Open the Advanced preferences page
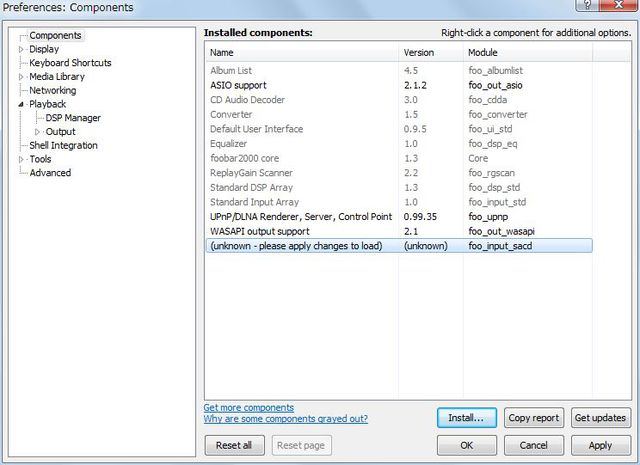640x465 pixels. point(50,173)
